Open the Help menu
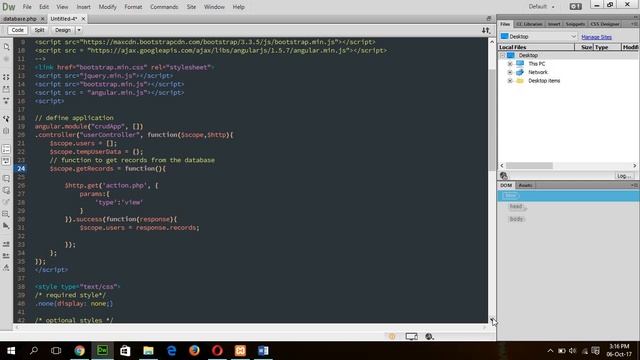 [238, 7]
